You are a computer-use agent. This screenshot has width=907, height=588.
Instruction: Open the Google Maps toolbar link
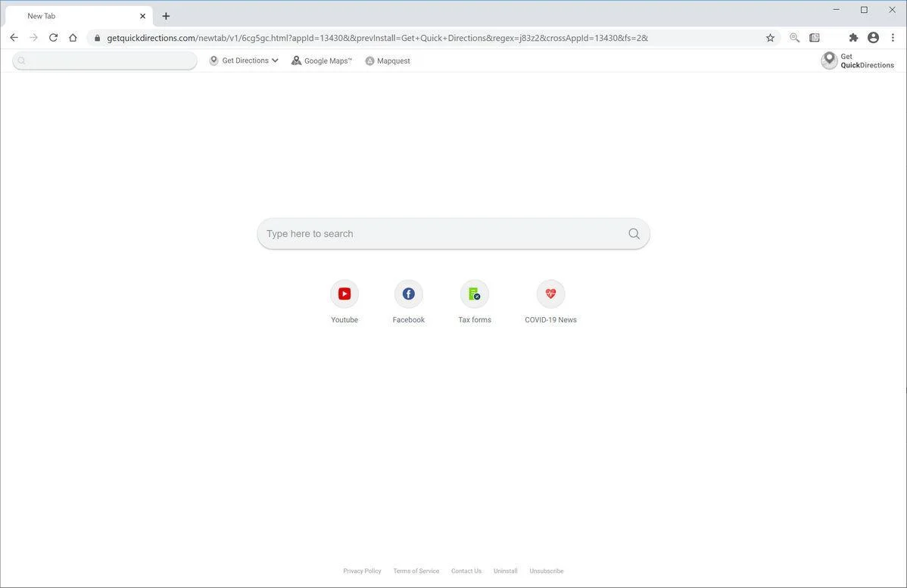click(x=322, y=61)
